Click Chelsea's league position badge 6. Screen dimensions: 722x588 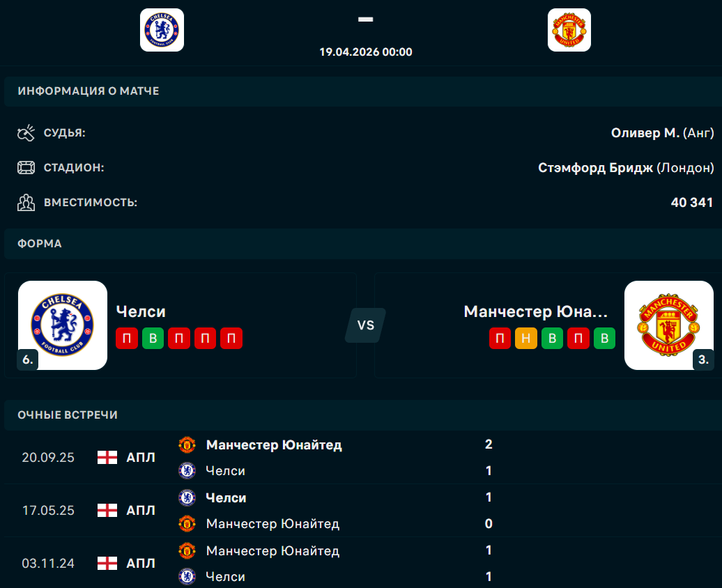(27, 359)
